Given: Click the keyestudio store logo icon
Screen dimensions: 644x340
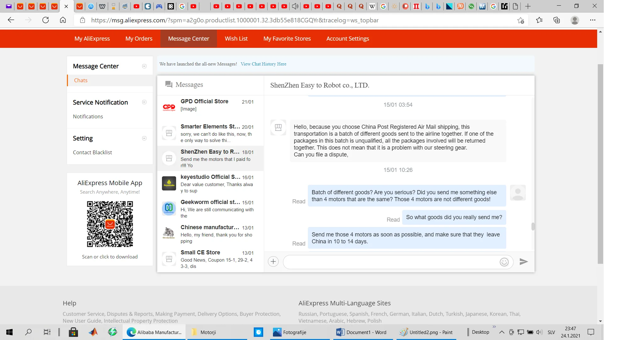Looking at the screenshot, I should pyautogui.click(x=169, y=183).
